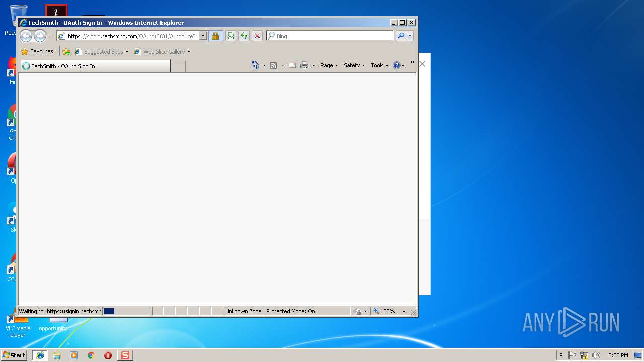Open the Help question mark menu

pyautogui.click(x=399, y=65)
